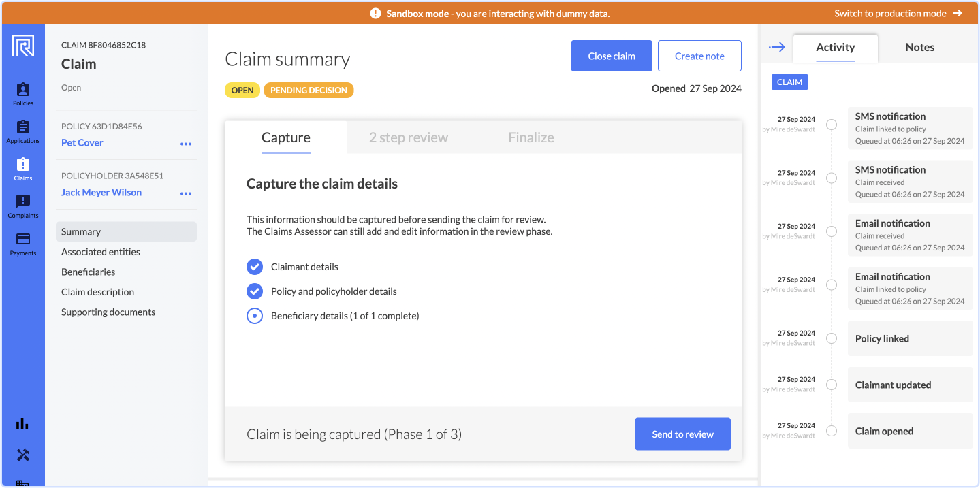Open the 2 step review tab
The image size is (980, 488).
tap(409, 137)
